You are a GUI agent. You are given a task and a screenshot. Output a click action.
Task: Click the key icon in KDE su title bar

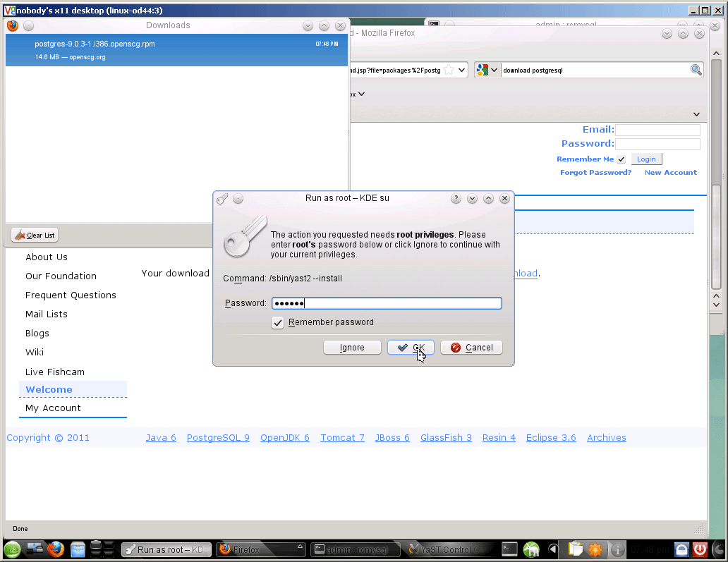[x=222, y=199]
